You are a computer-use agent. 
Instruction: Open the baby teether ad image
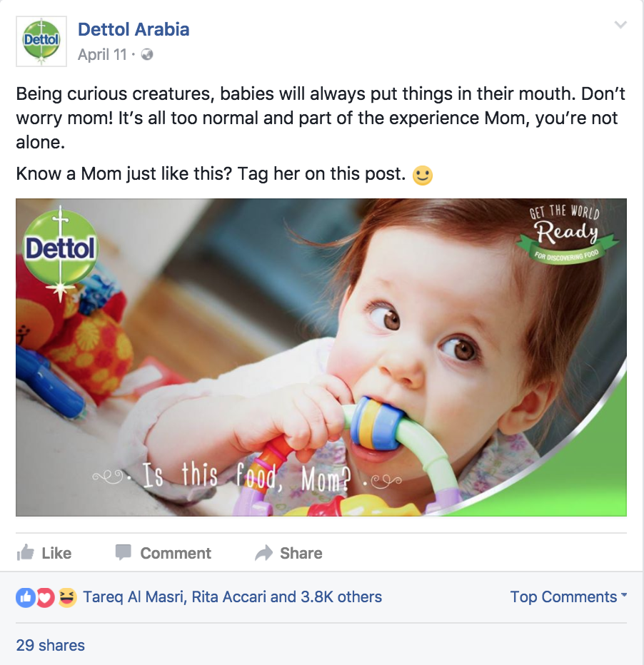pyautogui.click(x=321, y=357)
